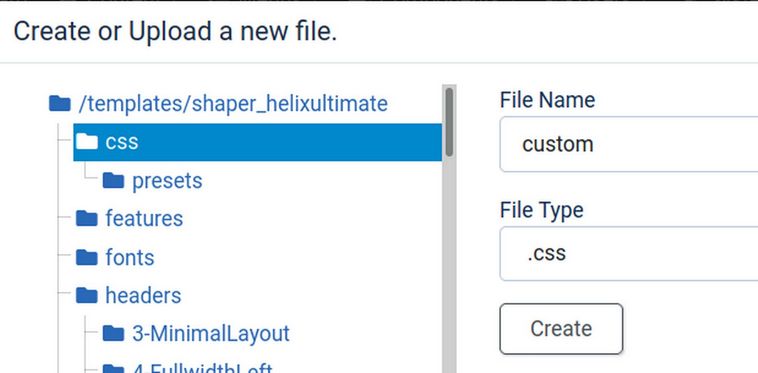Open the presets subfolder
This screenshot has height=373, width=758.
point(167,181)
